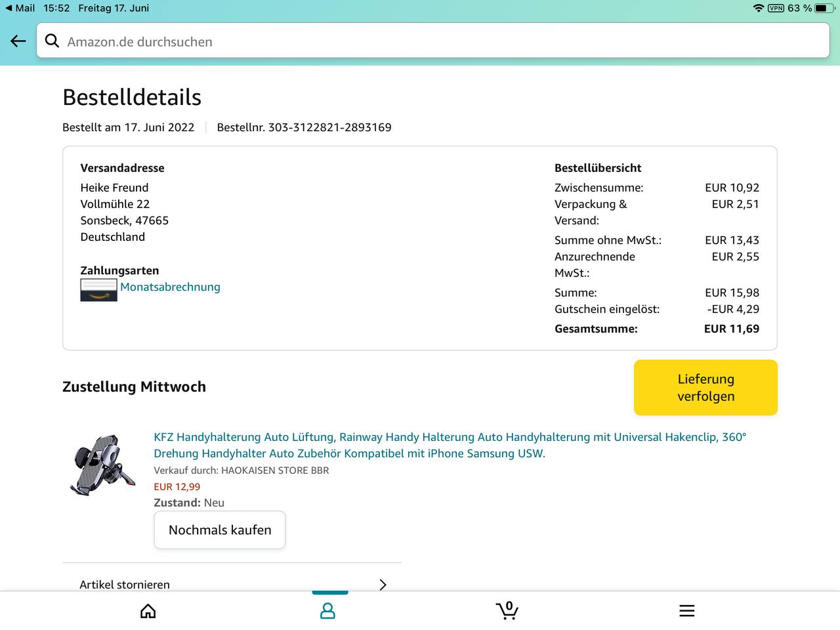This screenshot has width=840, height=630.
Task: Select the Sonsbeck, 47665 address line
Action: pos(125,220)
